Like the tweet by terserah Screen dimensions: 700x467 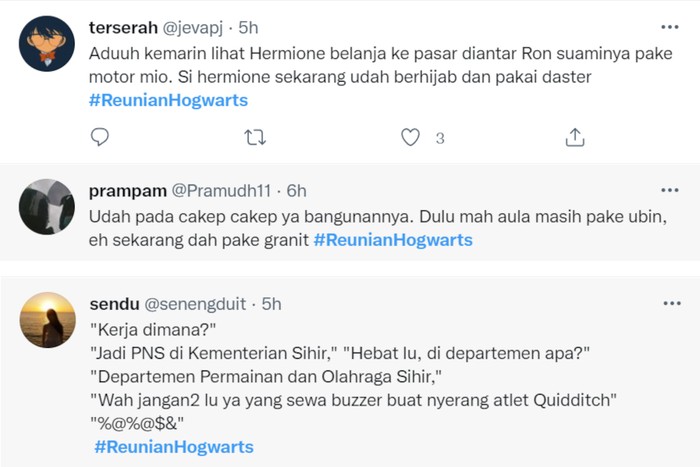pyautogui.click(x=410, y=137)
